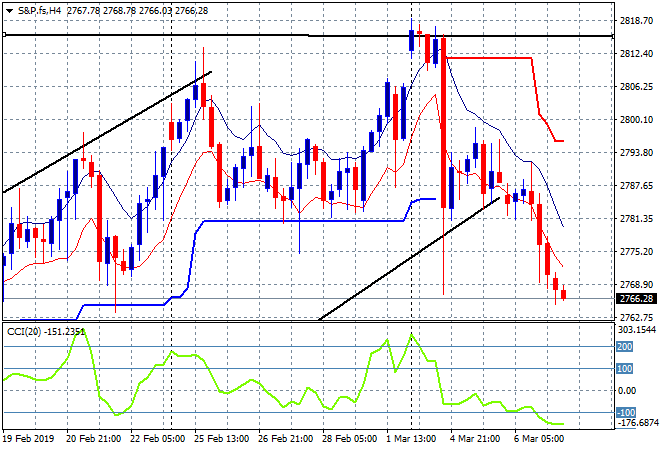Image resolution: width=660 pixels, height=450 pixels.
Task: Click the 2787.65 price axis label
Action: coord(636,185)
